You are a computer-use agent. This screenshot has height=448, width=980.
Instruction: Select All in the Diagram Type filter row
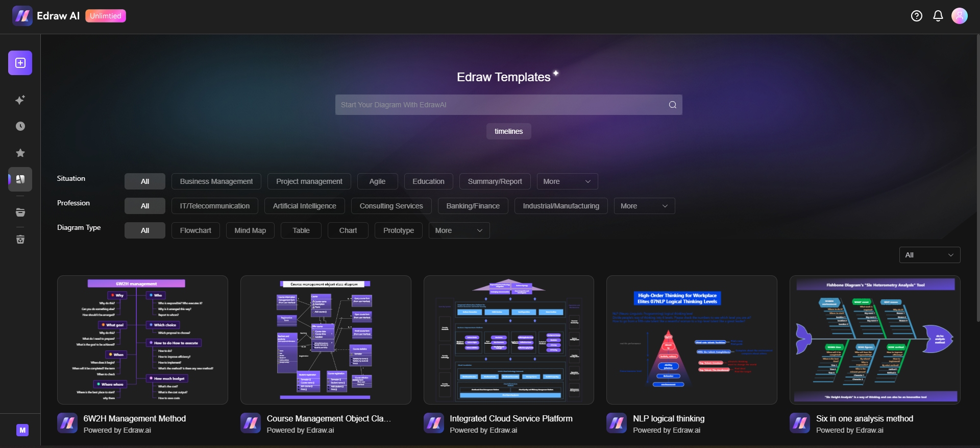click(145, 230)
